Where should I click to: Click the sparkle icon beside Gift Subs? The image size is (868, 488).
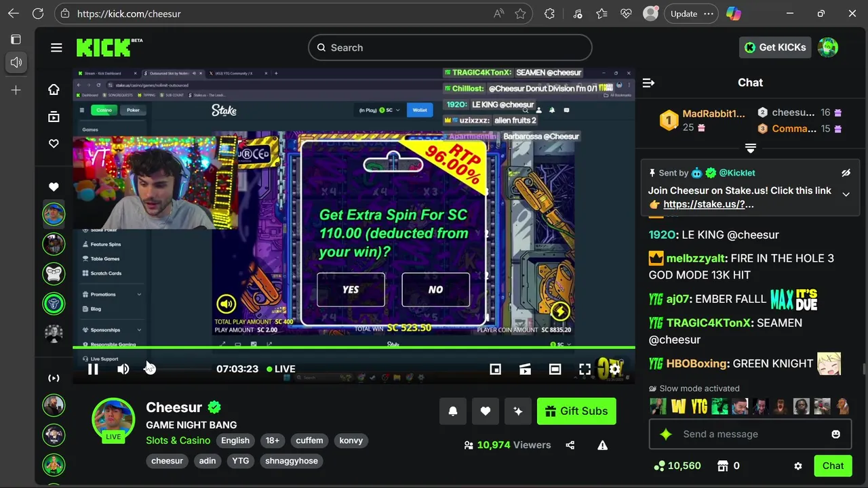point(518,411)
